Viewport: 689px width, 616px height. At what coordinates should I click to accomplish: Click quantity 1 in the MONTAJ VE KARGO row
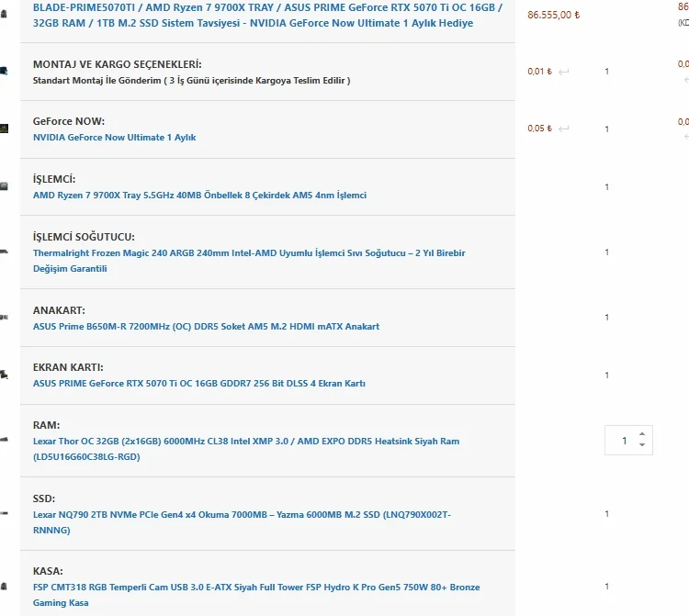pyautogui.click(x=607, y=71)
